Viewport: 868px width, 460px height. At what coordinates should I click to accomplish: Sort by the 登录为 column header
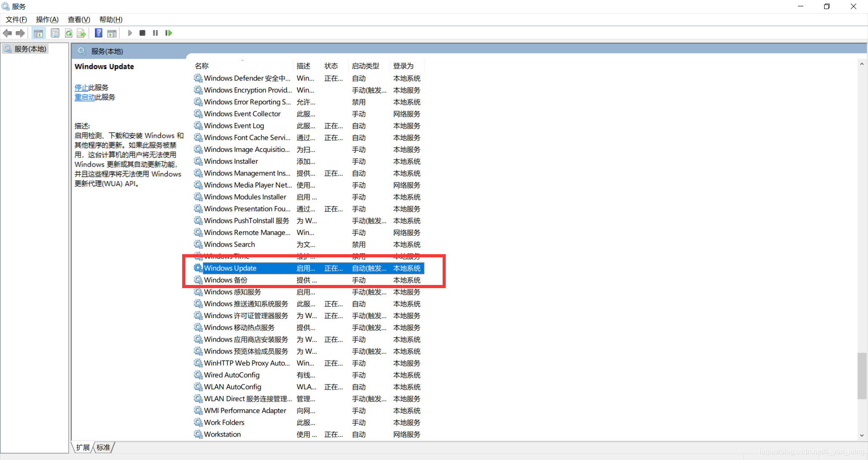point(407,66)
